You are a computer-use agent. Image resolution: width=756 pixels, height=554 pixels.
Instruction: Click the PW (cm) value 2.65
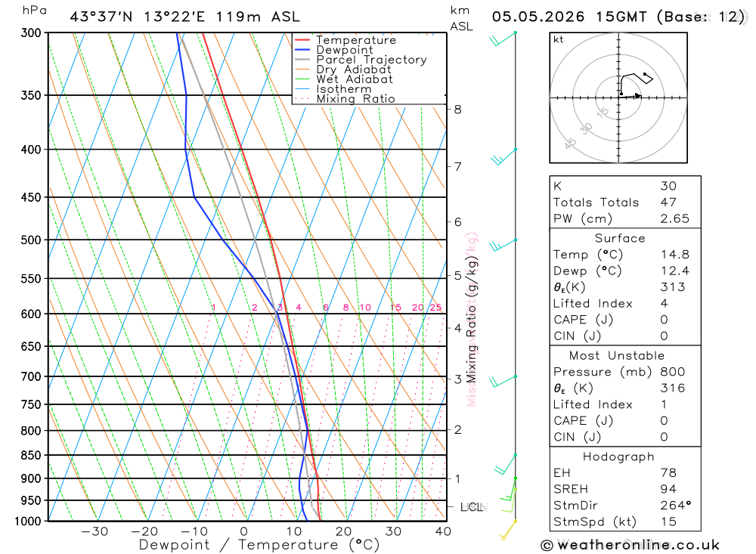tap(674, 219)
